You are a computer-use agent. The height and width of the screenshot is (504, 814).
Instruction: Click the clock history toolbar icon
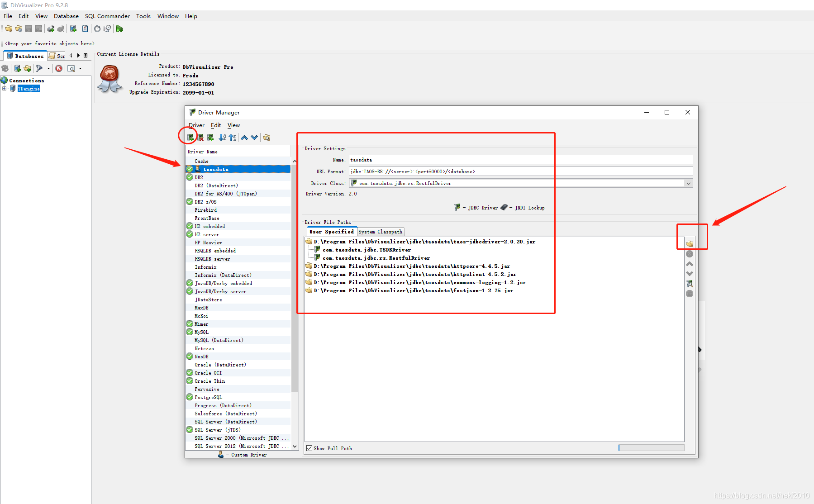(107, 29)
